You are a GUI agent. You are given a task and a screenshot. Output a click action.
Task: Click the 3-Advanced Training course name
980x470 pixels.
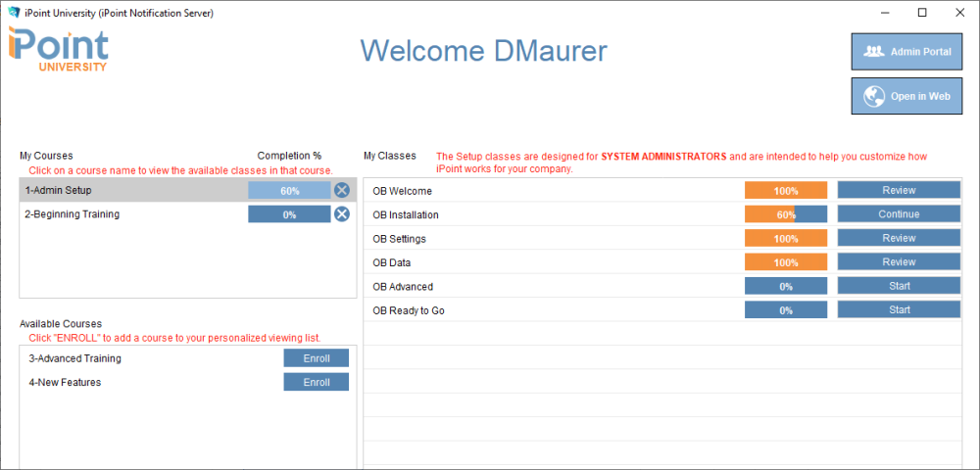click(75, 359)
